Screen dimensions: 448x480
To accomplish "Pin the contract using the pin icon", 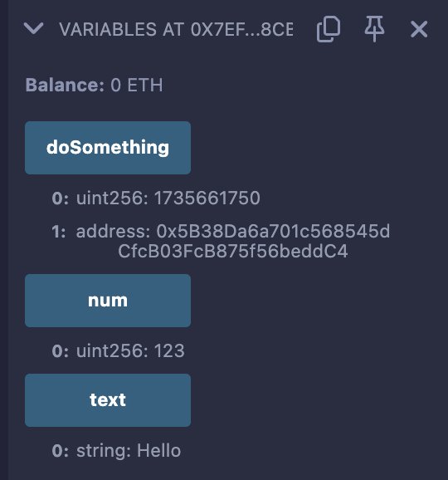I will tap(374, 29).
